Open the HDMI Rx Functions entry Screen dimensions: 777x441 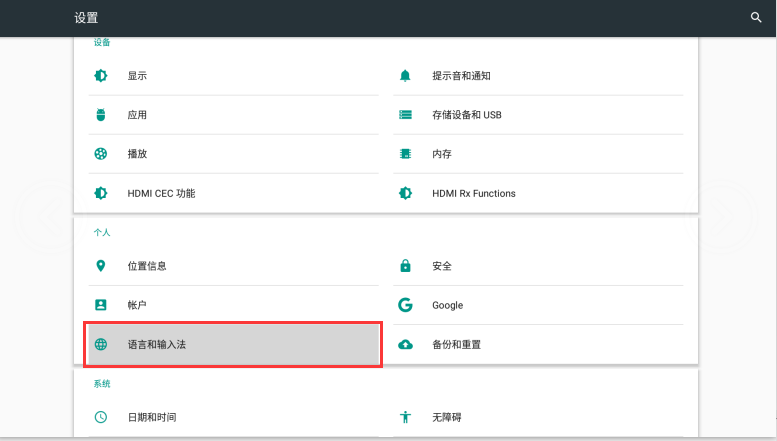pyautogui.click(x=473, y=193)
